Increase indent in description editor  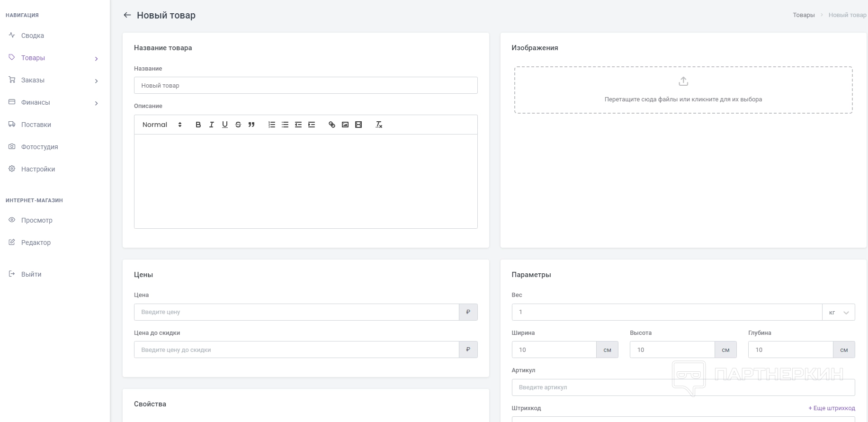pyautogui.click(x=311, y=125)
